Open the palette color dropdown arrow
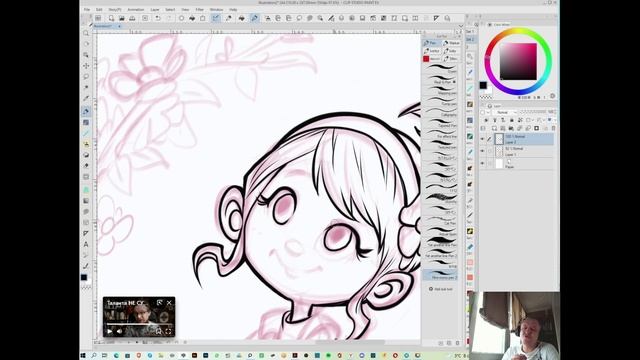Screen dimensions: 640x360 [488, 112]
